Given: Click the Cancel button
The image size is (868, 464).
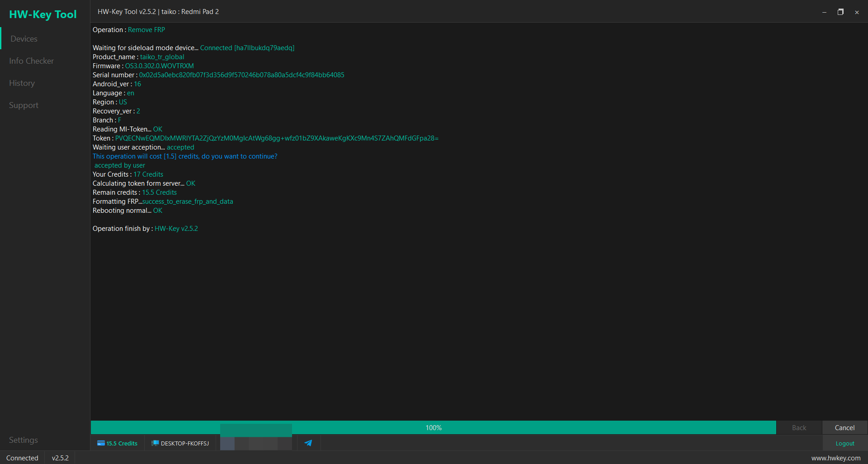Looking at the screenshot, I should pos(844,428).
